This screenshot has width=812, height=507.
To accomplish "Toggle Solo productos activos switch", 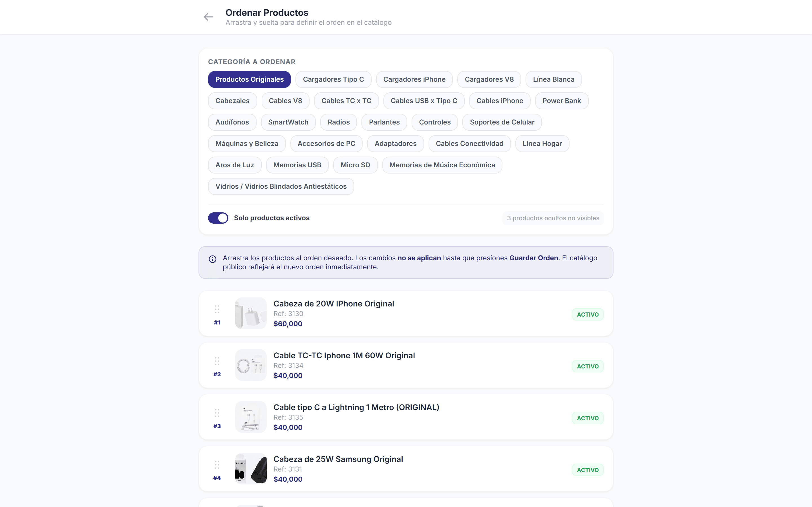I will (x=218, y=218).
